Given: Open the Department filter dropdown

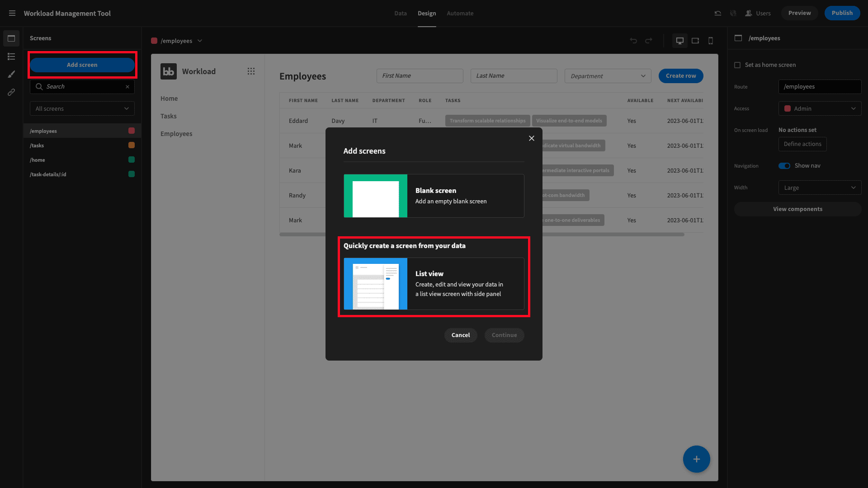Looking at the screenshot, I should 608,76.
